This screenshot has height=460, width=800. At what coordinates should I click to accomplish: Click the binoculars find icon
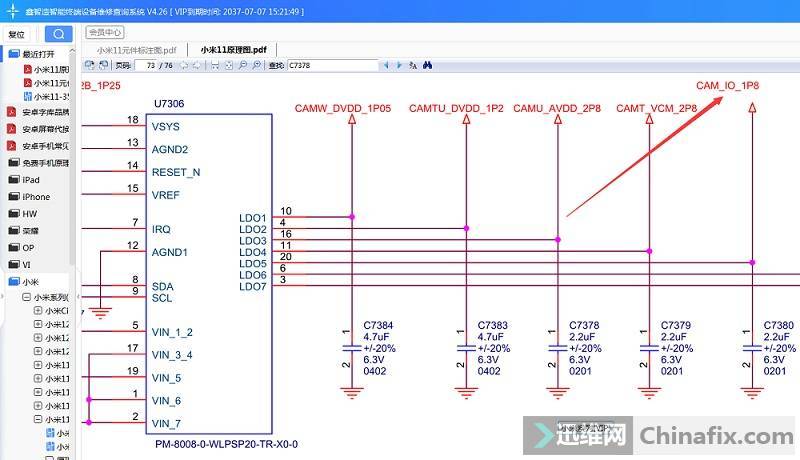click(427, 65)
